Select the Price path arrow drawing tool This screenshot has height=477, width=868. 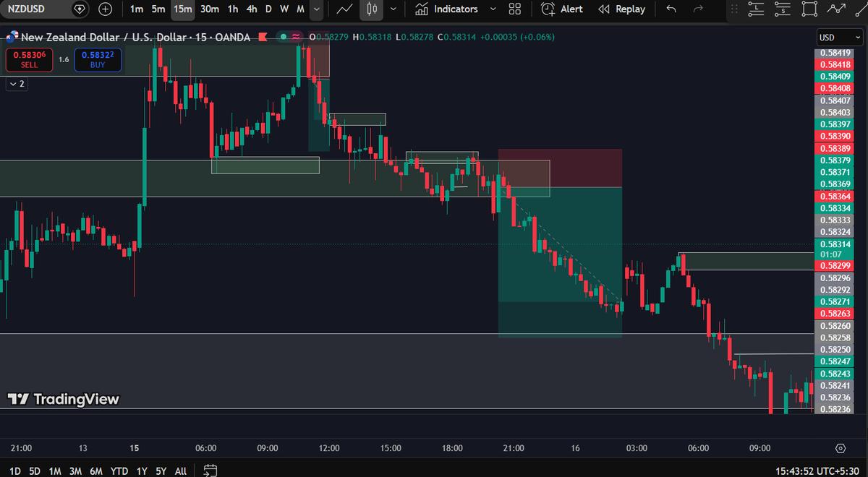(837, 9)
